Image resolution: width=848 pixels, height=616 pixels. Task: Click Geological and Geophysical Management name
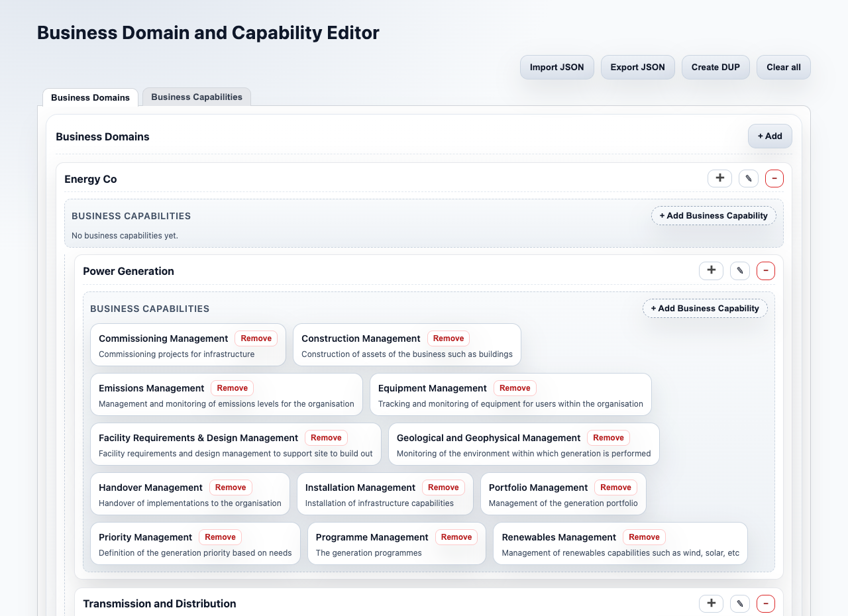489,438
